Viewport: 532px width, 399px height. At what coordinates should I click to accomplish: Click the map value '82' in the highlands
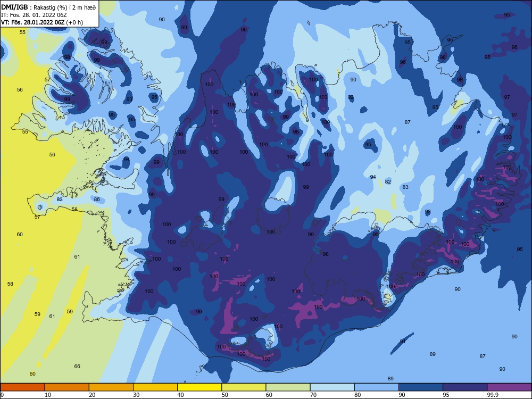pos(388,181)
